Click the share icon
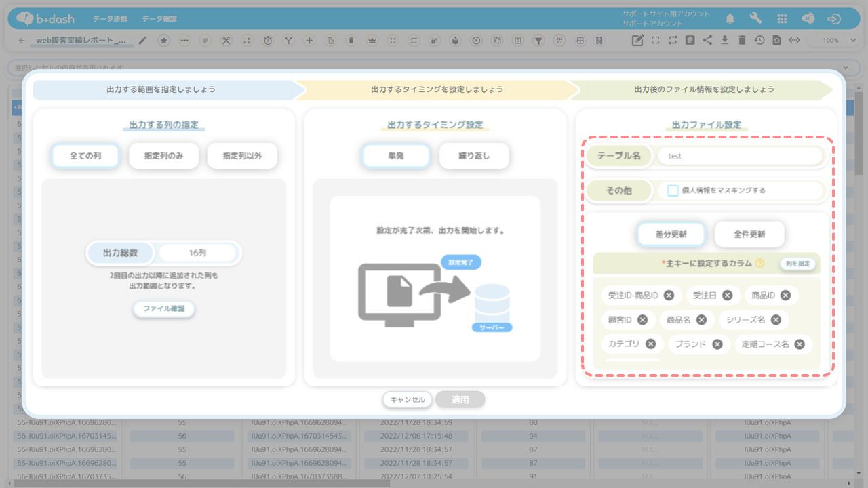This screenshot has height=488, width=868. pos(707,40)
